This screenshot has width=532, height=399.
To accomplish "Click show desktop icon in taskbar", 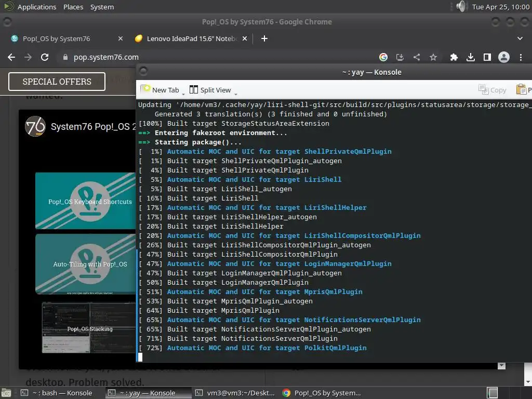I will 6,393.
